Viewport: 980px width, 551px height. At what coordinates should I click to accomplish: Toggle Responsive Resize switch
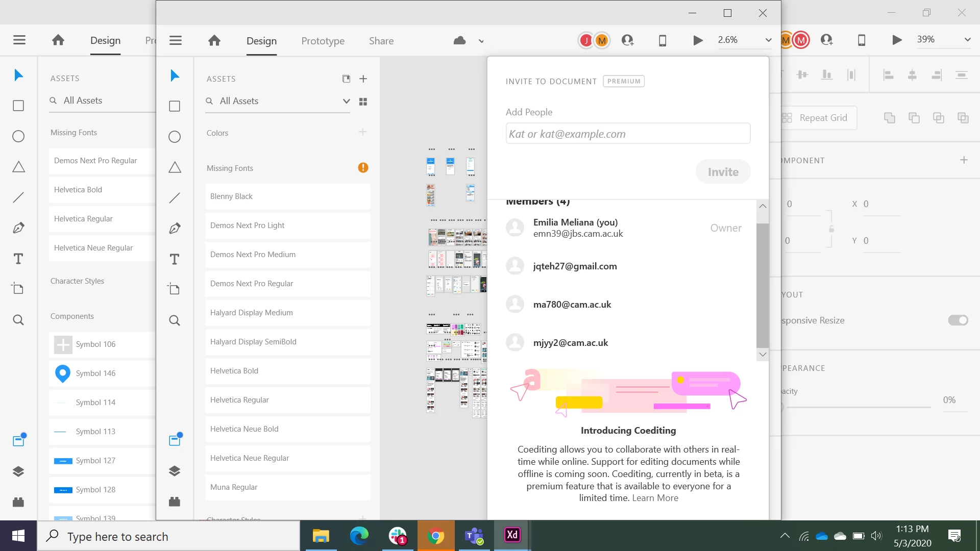coord(958,320)
